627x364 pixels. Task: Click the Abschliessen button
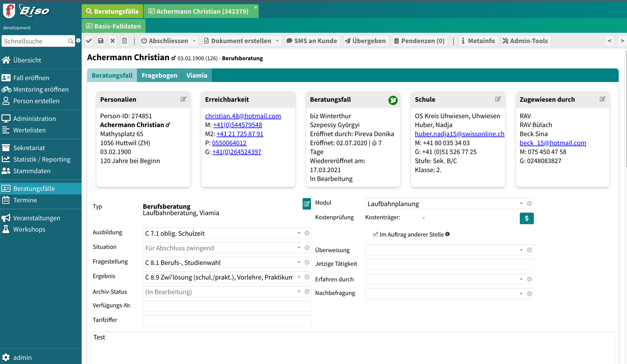[x=164, y=41]
